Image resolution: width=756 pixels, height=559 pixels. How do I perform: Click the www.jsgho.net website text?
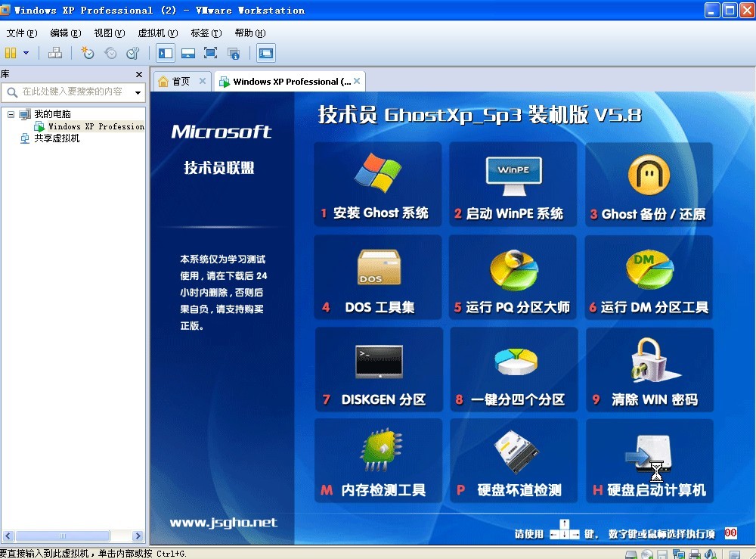223,523
